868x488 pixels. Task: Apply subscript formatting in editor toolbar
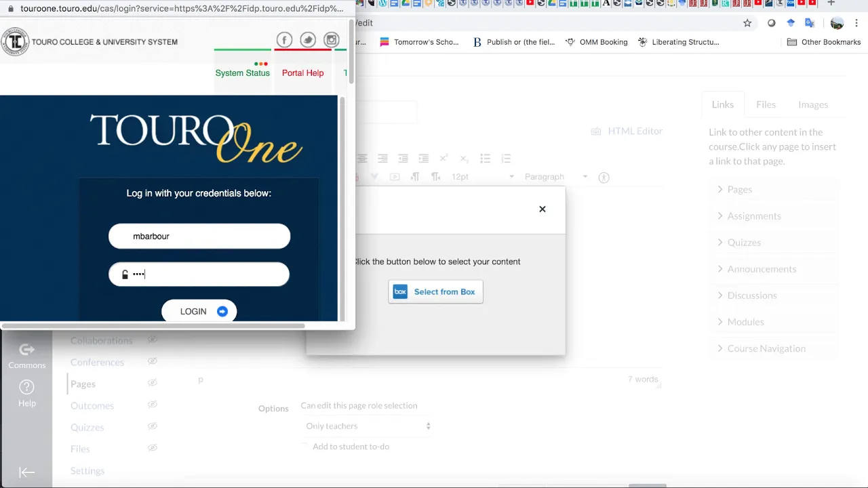click(x=464, y=158)
